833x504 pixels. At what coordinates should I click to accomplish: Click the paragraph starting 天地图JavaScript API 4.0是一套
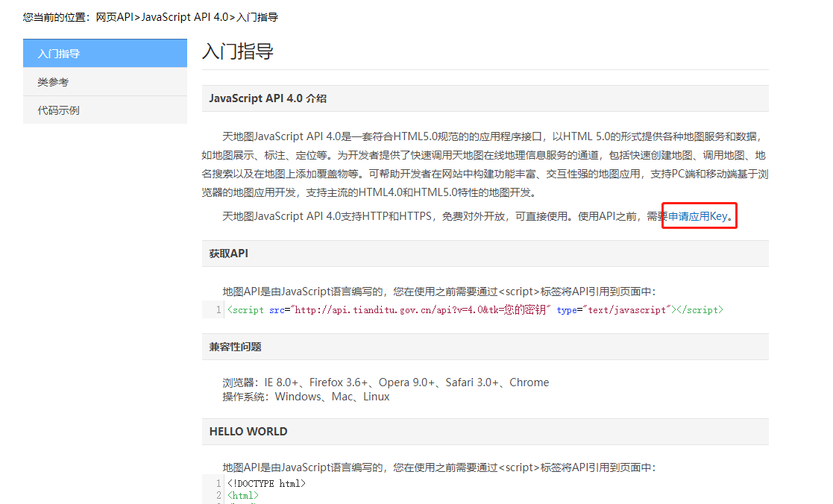point(485,164)
